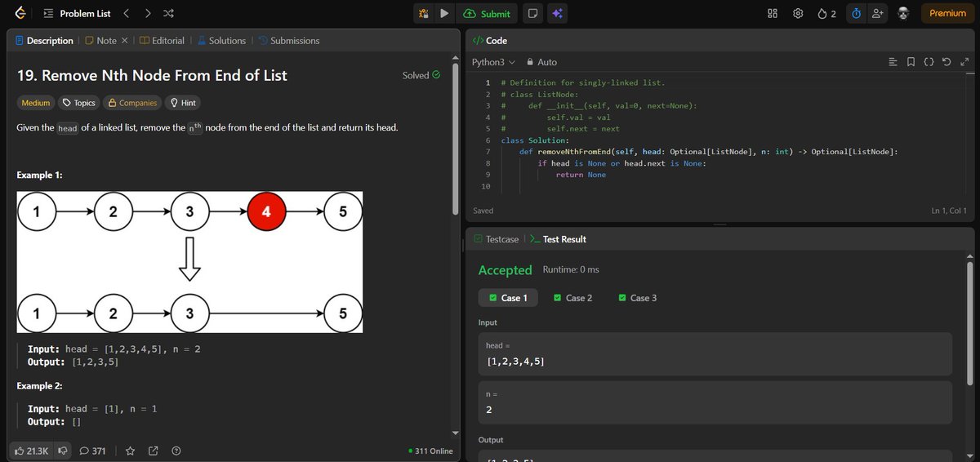
Task: Select Case 2 result
Action: click(x=572, y=298)
